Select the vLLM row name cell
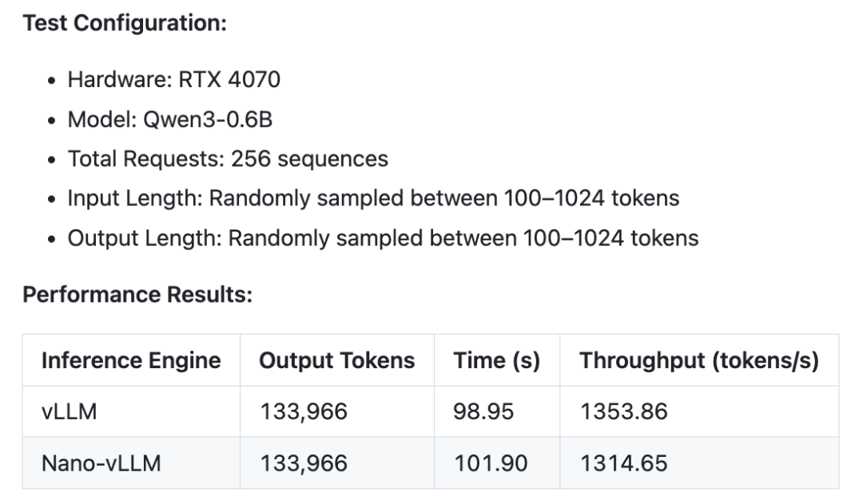863x504 pixels. 131,411
